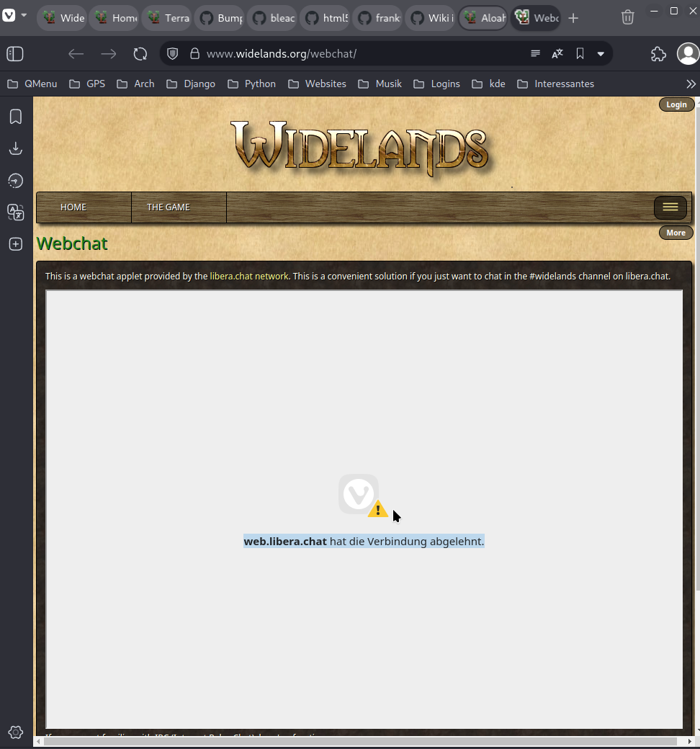Go forward with the right arrow
The width and height of the screenshot is (700, 749).
pyautogui.click(x=109, y=53)
